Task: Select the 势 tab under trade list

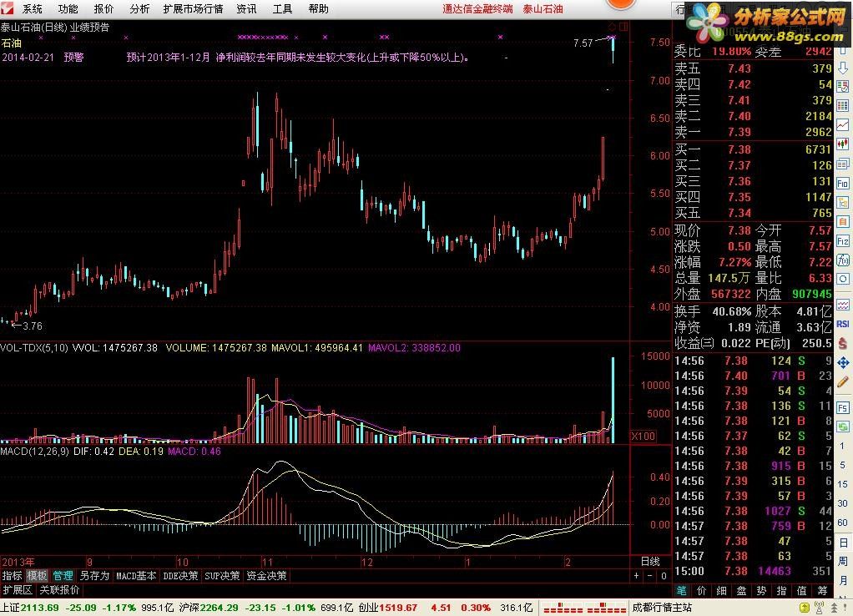Action: click(761, 591)
